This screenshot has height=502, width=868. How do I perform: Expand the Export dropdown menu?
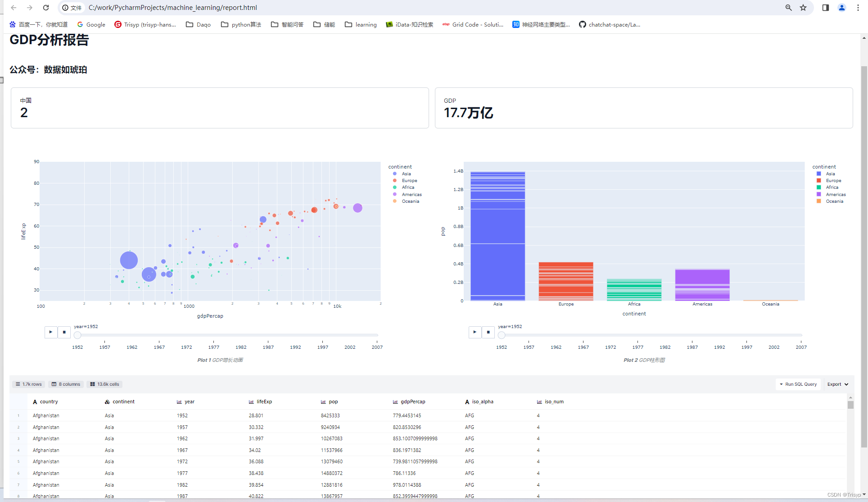click(838, 383)
